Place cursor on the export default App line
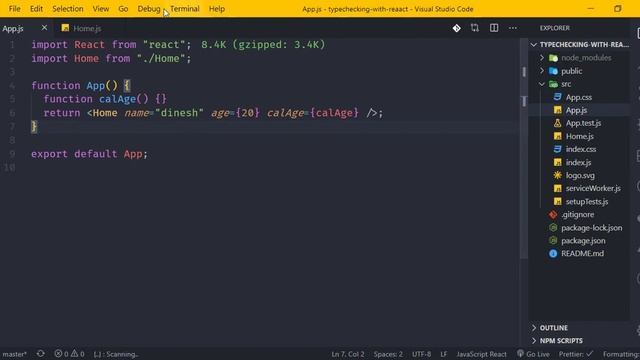This screenshot has height=360, width=640. tap(89, 154)
